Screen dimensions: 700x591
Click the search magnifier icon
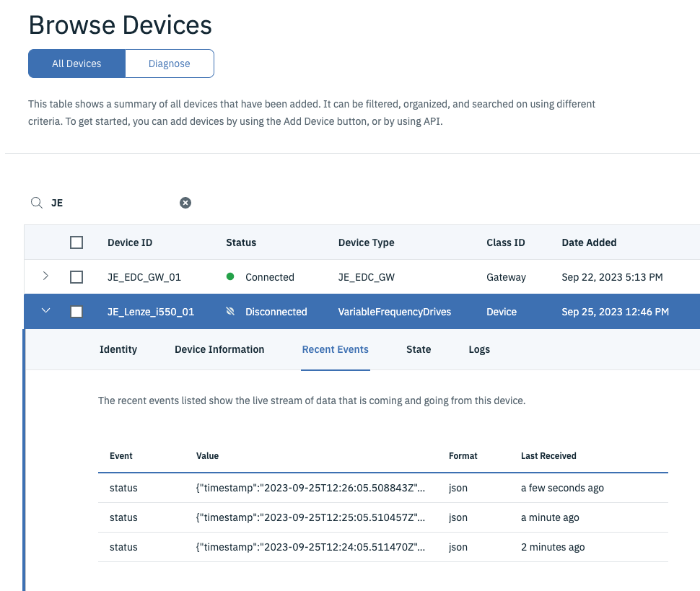37,203
